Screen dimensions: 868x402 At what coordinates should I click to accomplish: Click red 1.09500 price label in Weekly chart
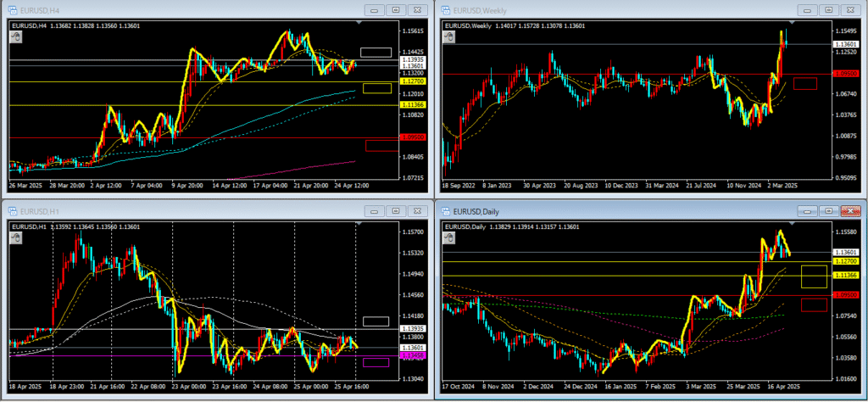tap(847, 74)
